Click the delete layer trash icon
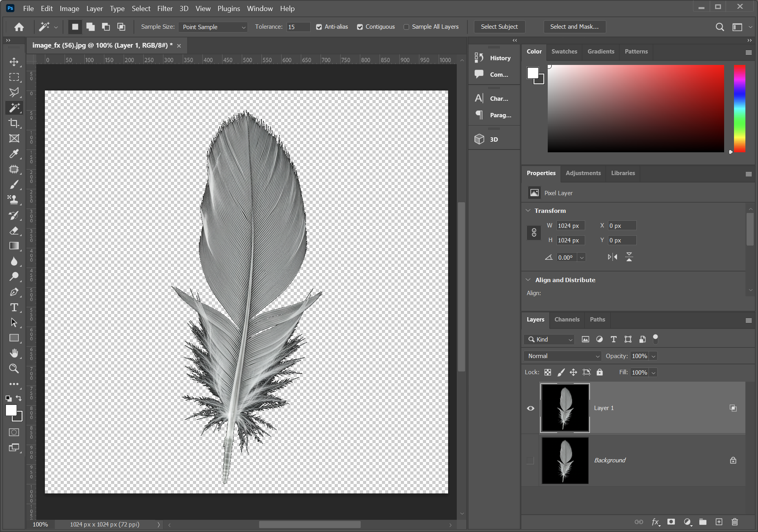The image size is (758, 532). [x=734, y=522]
